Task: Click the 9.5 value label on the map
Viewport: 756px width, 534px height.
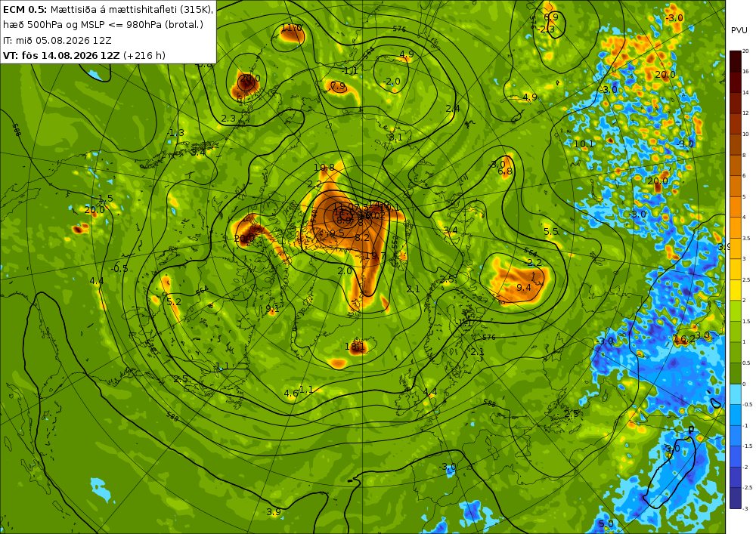Action: click(x=337, y=233)
